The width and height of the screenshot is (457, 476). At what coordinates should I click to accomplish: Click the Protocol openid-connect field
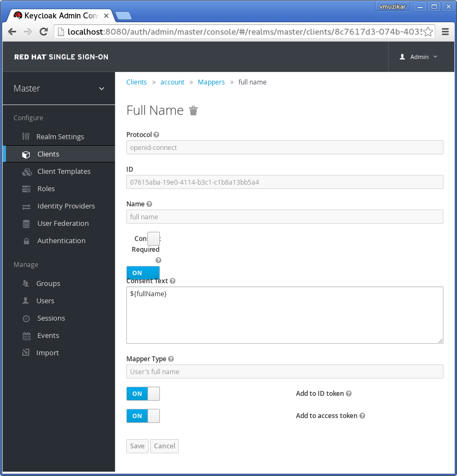tap(285, 147)
